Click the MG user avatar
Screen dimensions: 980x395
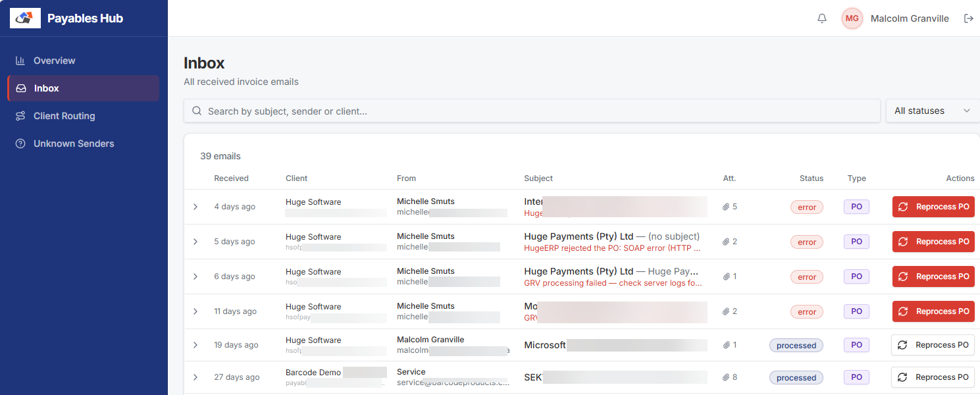[852, 18]
